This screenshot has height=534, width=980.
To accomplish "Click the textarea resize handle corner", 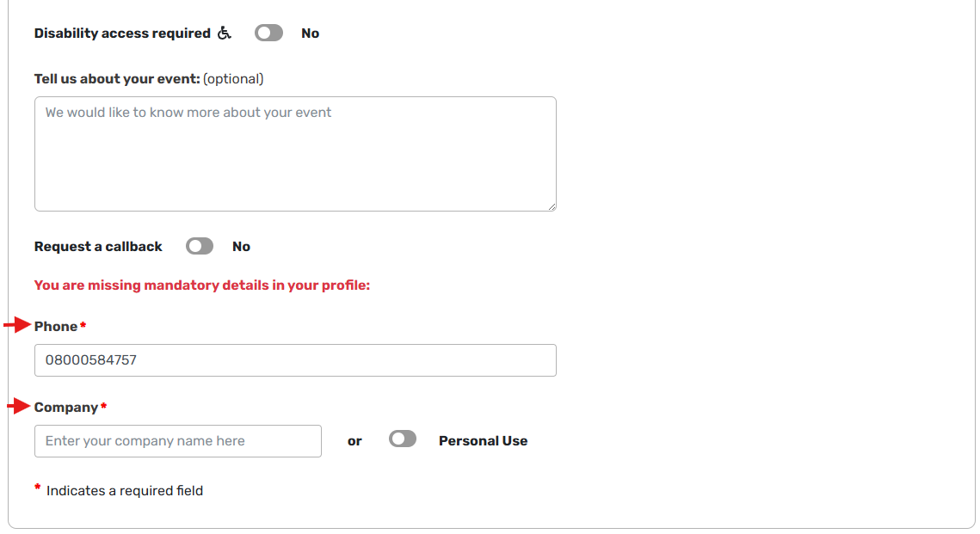I will 552,206.
